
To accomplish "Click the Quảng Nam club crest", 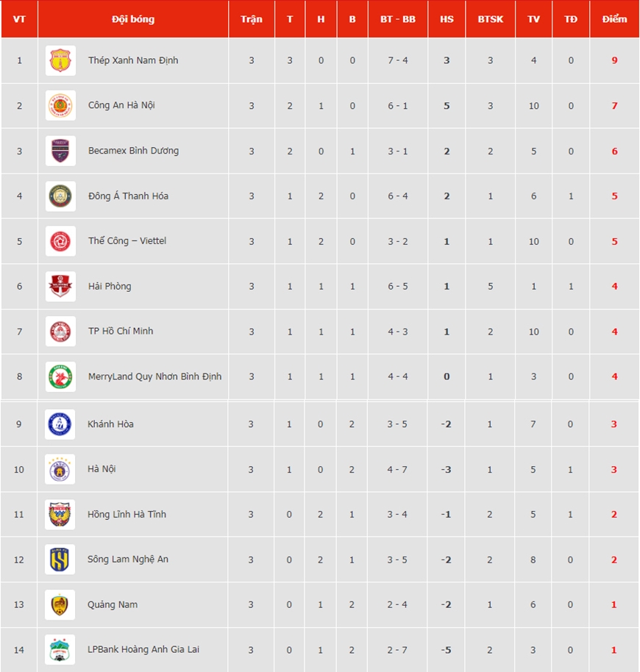I will point(60,604).
